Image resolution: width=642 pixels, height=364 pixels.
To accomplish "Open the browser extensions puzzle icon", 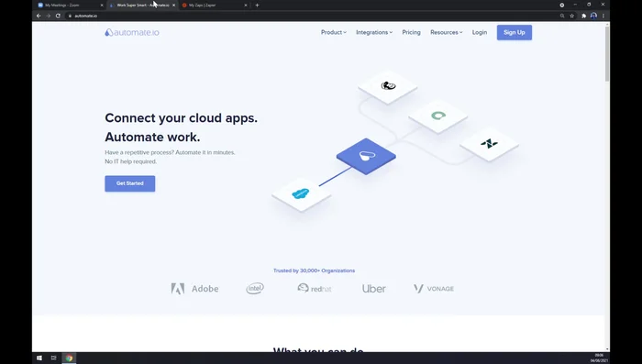I will [x=584, y=16].
